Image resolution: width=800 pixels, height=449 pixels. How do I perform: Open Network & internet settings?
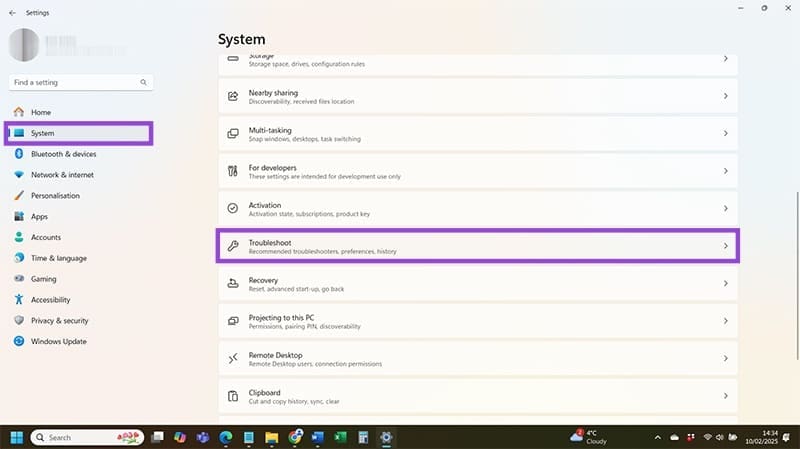[x=80, y=175]
